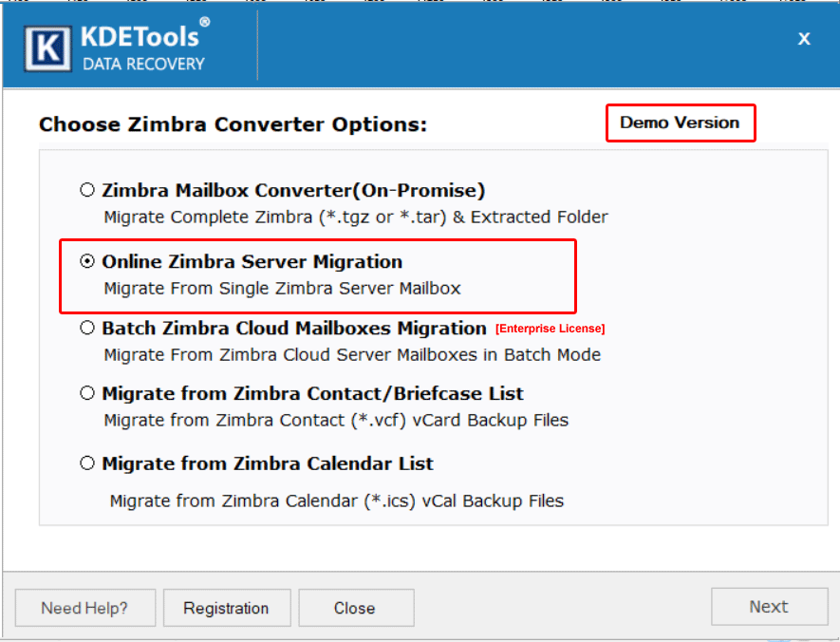Proceed with the Next button
Viewport: 840px width, 642px height.
pos(768,607)
